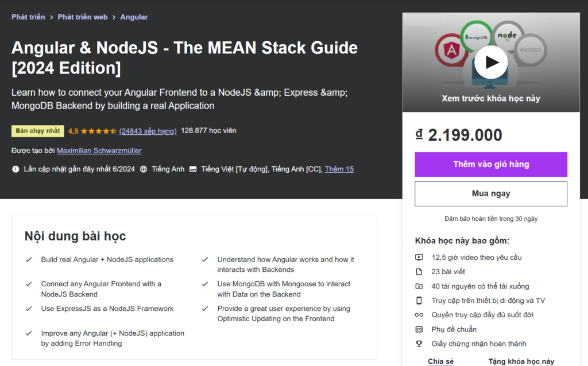The height and width of the screenshot is (366, 588).
Task: Click the subtitles icon beside "Phụ đề chuẩn"
Action: 420,329
